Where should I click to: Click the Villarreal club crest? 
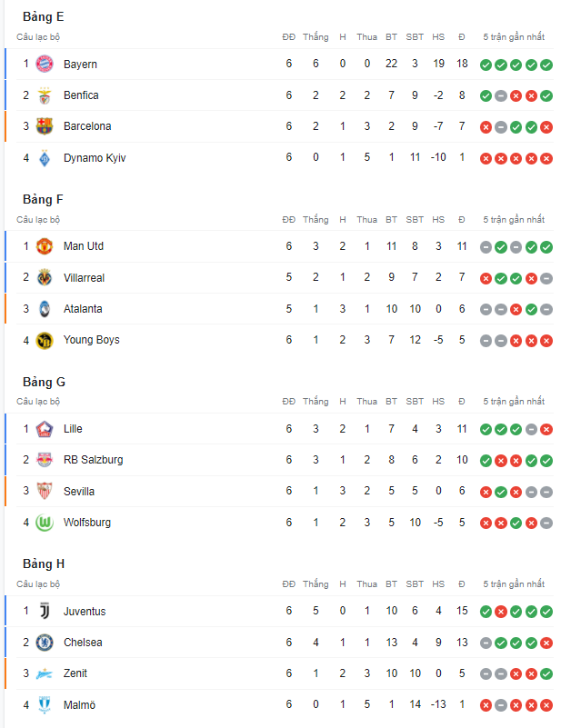point(45,277)
